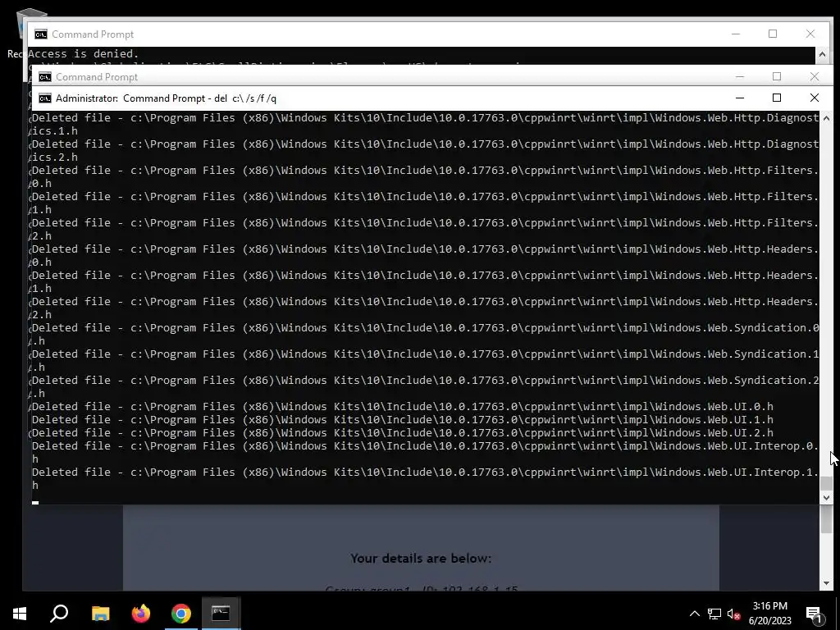Select Command Prompt taskbar button
The height and width of the screenshot is (630, 840).
pos(221,613)
